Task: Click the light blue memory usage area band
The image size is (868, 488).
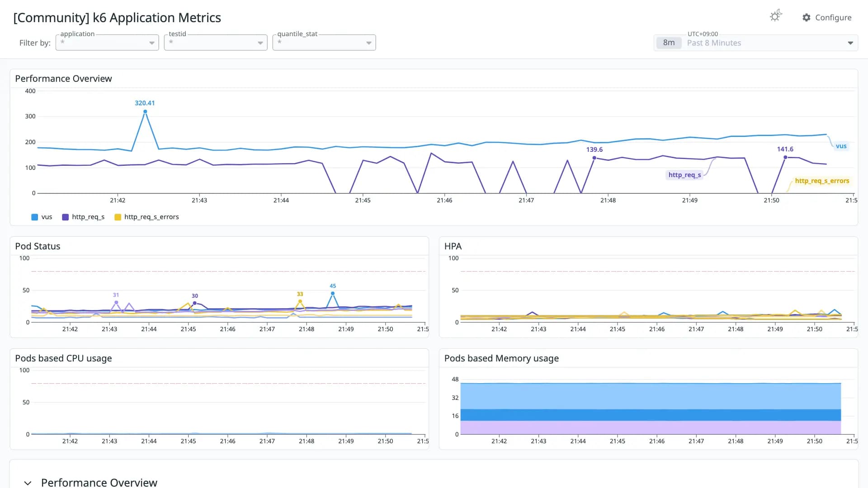Action: [x=651, y=396]
